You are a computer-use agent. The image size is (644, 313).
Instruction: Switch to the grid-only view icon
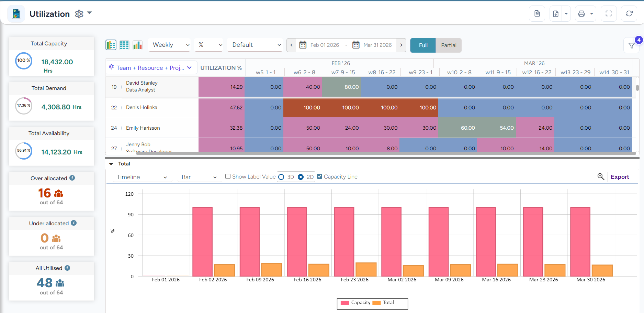124,45
